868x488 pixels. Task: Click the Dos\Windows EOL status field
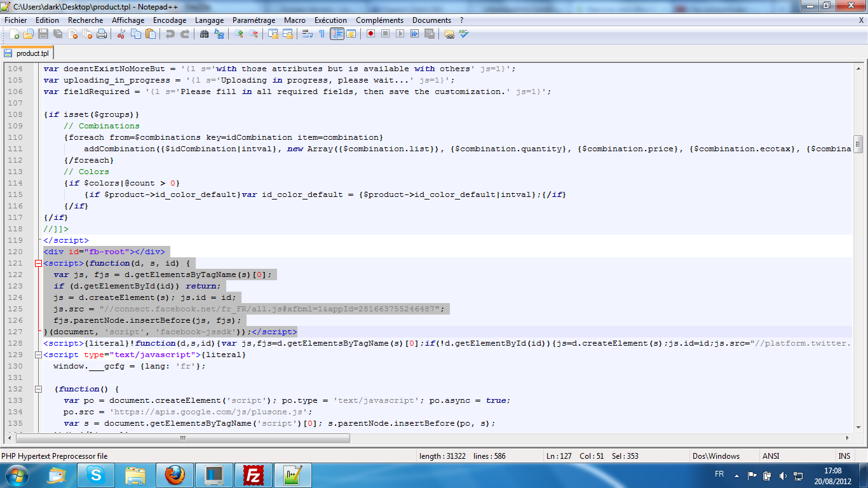click(x=724, y=456)
